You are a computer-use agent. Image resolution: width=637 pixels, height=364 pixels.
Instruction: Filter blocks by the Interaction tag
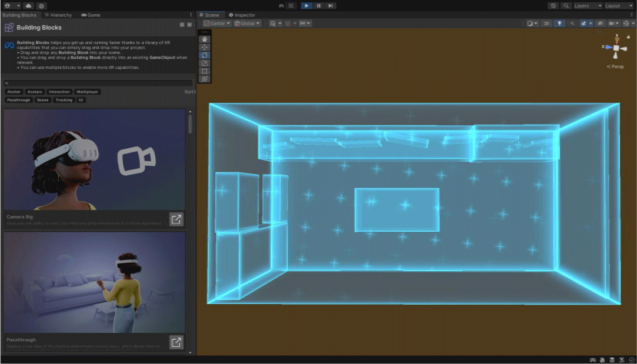[x=59, y=92]
